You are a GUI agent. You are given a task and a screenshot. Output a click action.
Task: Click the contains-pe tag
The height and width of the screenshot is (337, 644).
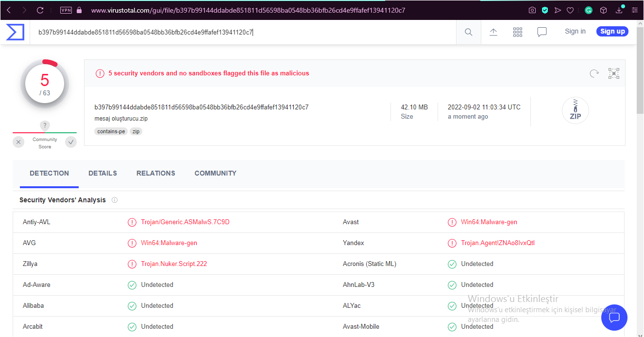111,131
